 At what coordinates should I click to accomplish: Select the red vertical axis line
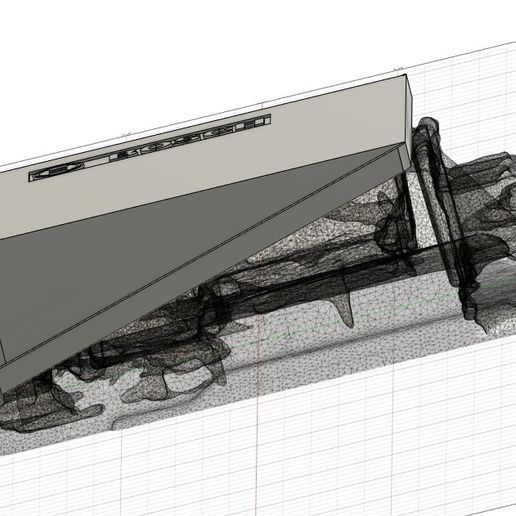256,417
